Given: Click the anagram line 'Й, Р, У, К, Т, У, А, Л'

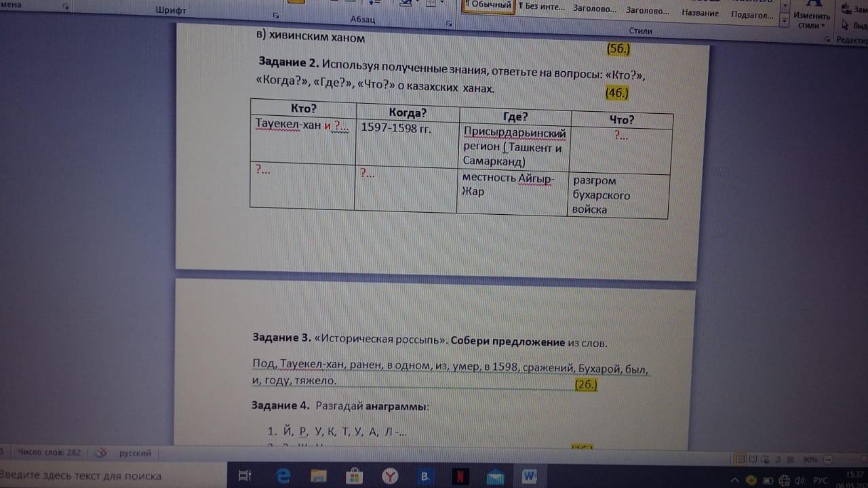Looking at the screenshot, I should click(337, 432).
